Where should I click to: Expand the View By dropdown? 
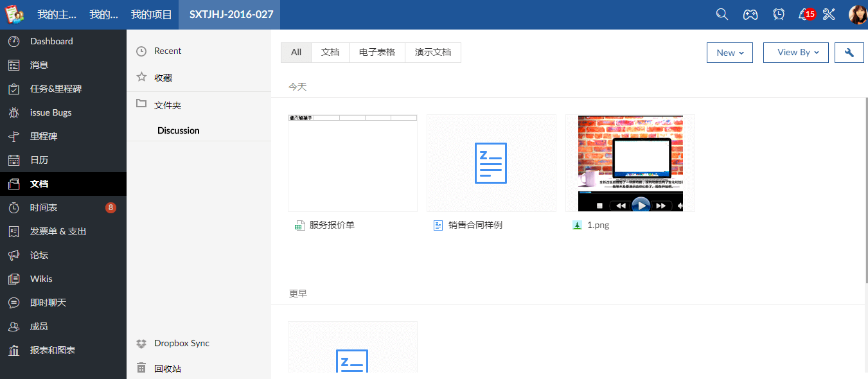[x=795, y=53]
